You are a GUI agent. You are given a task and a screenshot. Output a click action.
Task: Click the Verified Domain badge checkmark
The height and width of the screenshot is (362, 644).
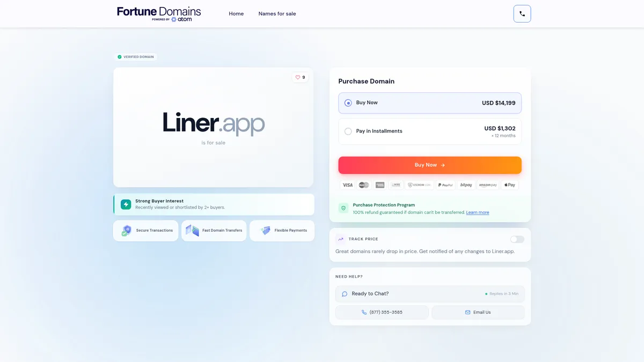120,57
